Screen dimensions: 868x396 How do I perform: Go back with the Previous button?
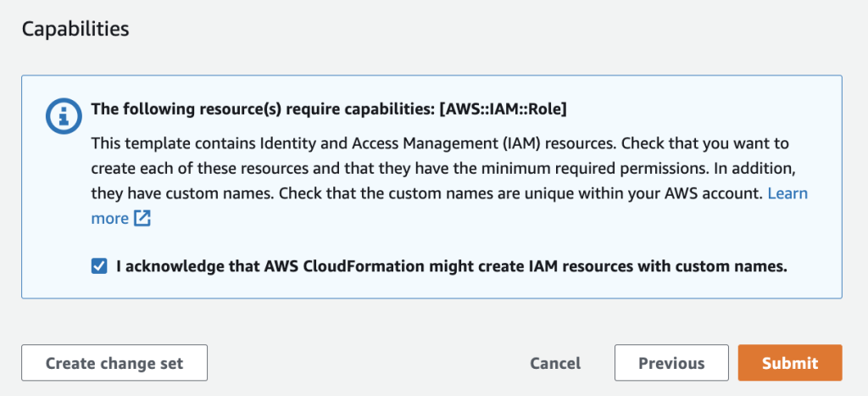point(671,363)
